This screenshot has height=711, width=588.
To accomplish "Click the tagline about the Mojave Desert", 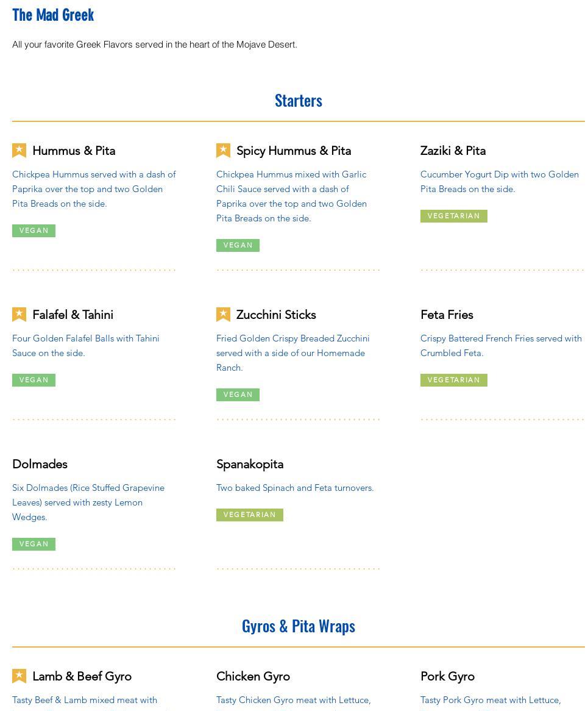I will (155, 45).
